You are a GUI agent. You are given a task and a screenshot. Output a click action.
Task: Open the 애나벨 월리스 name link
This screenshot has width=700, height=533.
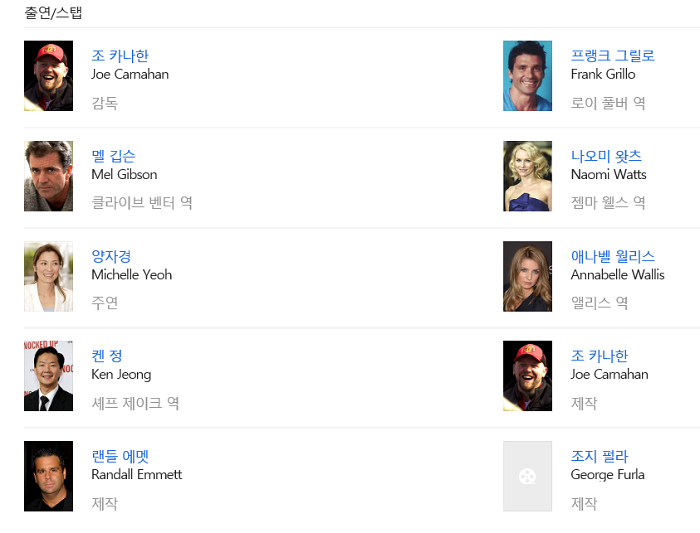612,256
